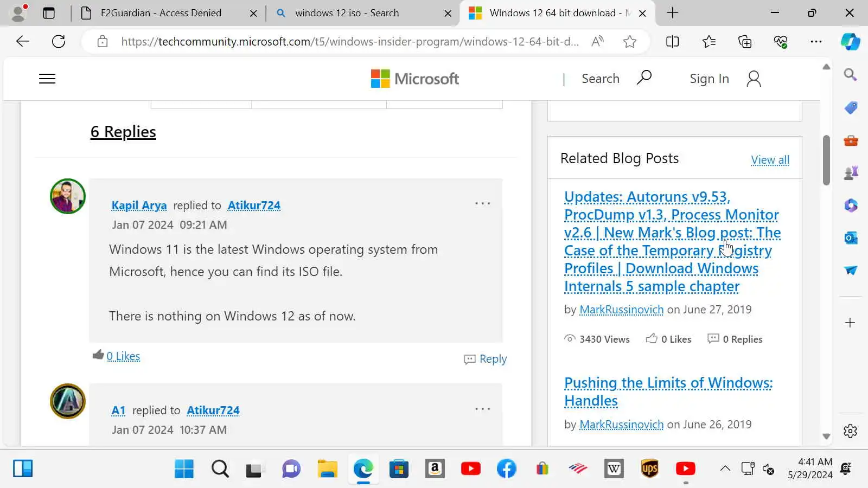
Task: Expand options menu on A1's reply
Action: tap(482, 409)
